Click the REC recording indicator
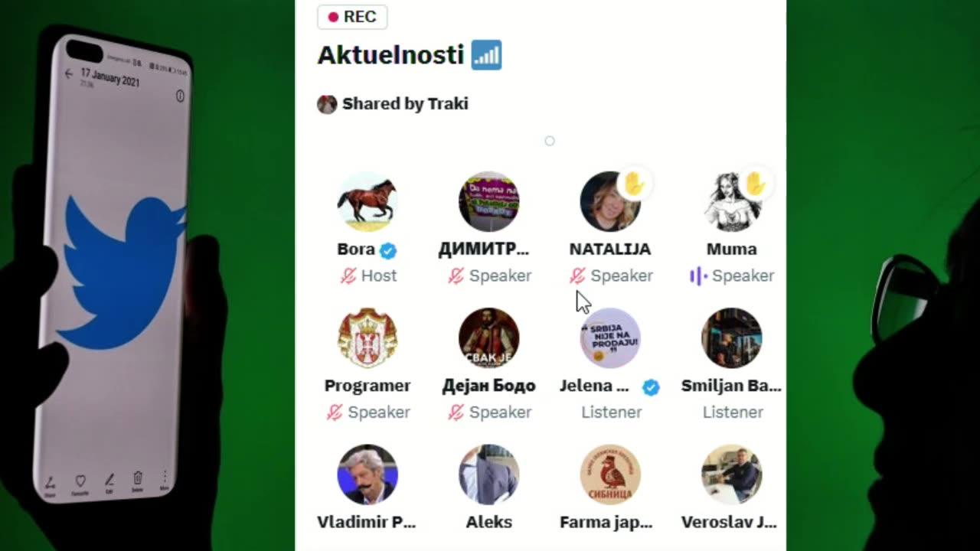 (352, 17)
